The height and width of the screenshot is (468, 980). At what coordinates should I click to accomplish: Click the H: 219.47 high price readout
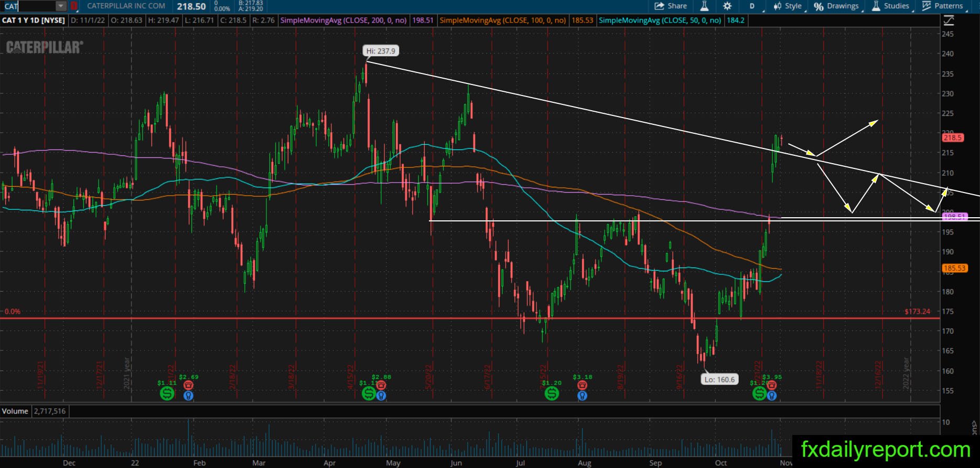(164, 20)
